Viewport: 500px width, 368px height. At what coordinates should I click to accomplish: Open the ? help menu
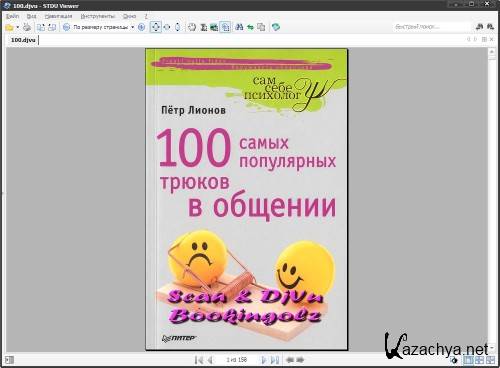click(x=146, y=16)
